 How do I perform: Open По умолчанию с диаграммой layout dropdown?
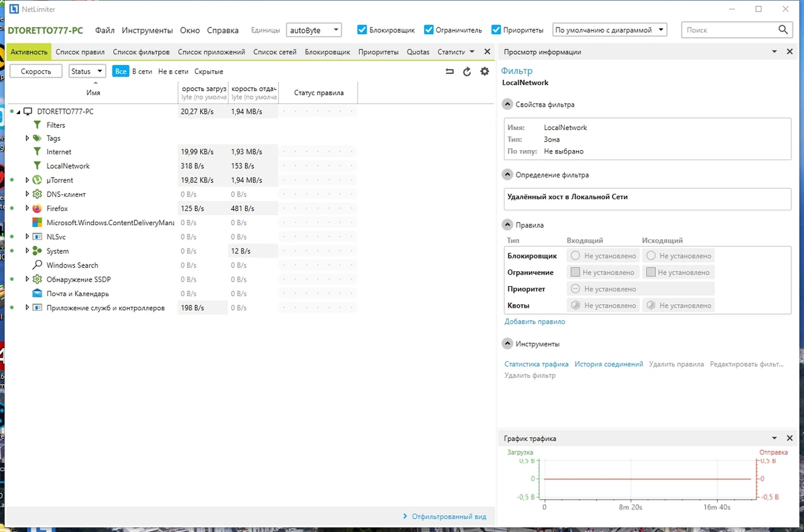pyautogui.click(x=610, y=30)
